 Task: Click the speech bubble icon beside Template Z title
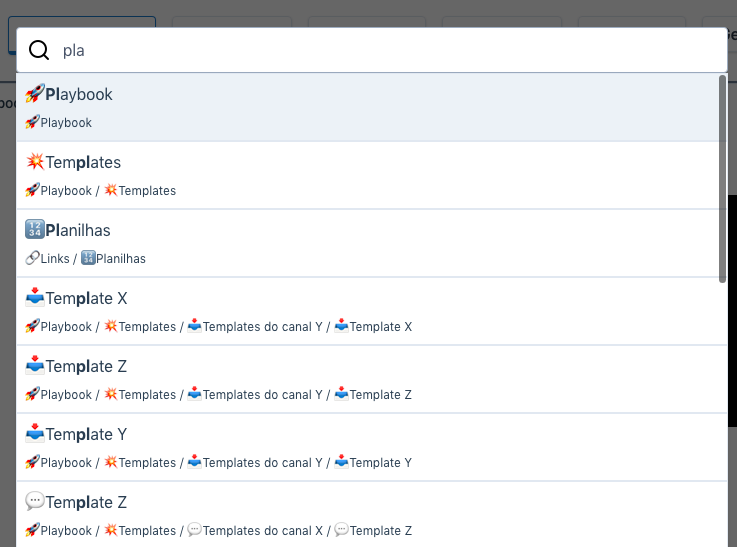pos(35,501)
